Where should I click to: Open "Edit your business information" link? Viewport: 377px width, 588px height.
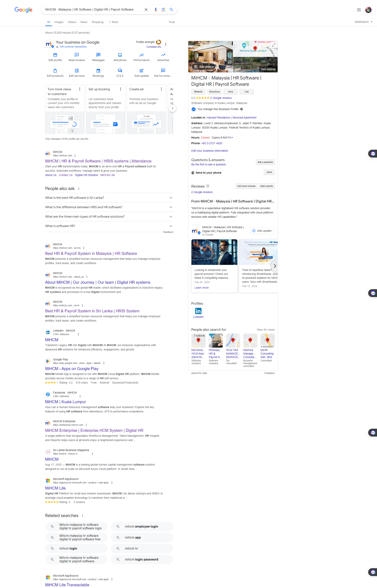pyautogui.click(x=210, y=151)
